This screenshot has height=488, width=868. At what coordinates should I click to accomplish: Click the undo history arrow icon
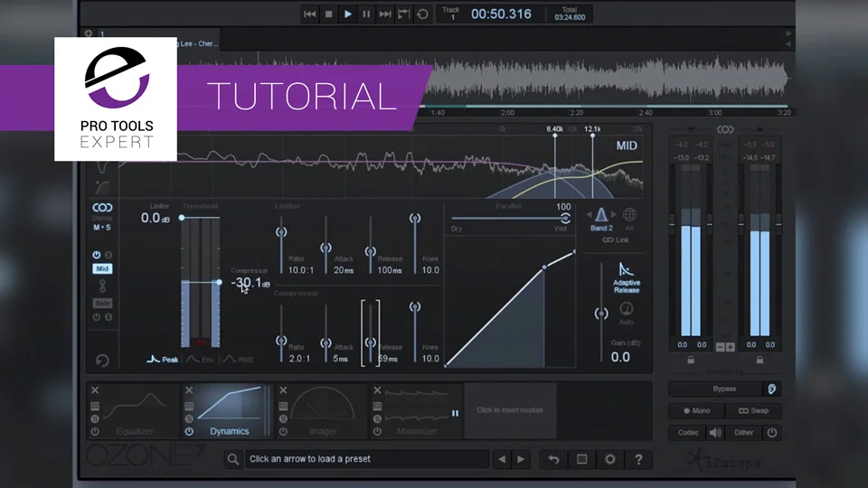coord(553,459)
